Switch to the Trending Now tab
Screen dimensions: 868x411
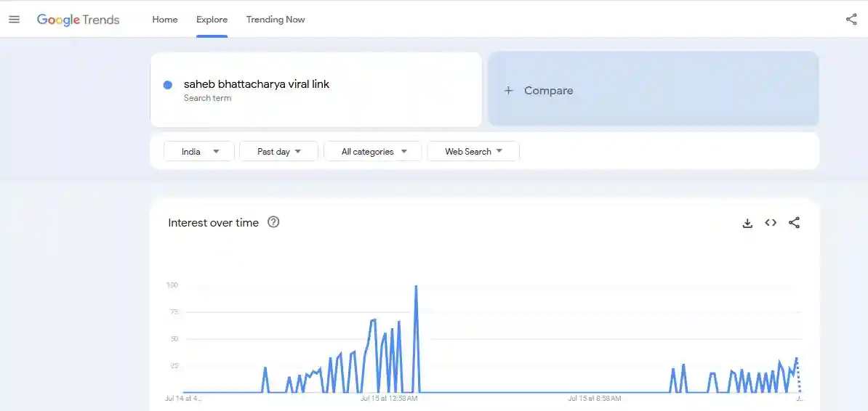(x=276, y=20)
